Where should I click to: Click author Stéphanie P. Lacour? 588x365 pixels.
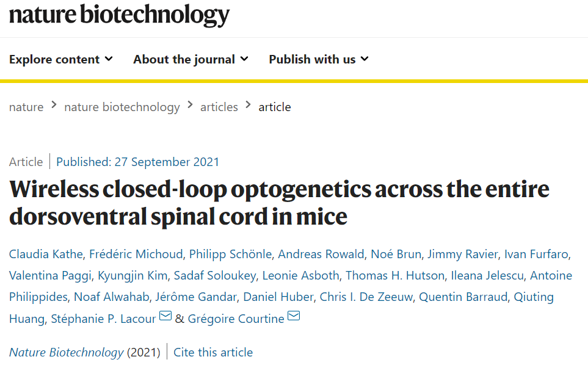coord(103,319)
